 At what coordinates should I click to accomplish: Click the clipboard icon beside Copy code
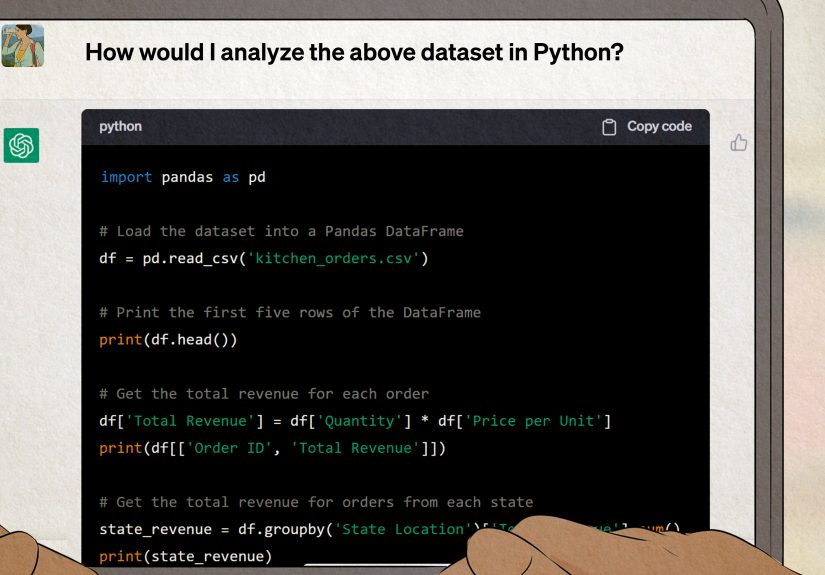pyautogui.click(x=609, y=127)
